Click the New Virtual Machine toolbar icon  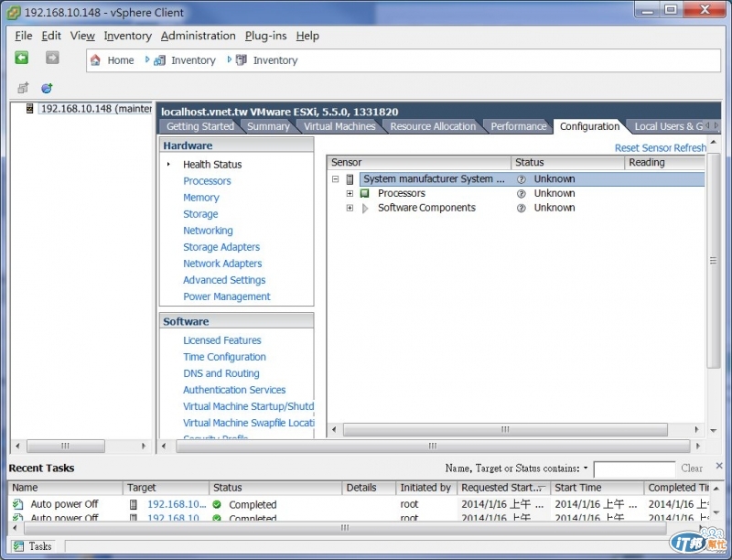point(23,88)
